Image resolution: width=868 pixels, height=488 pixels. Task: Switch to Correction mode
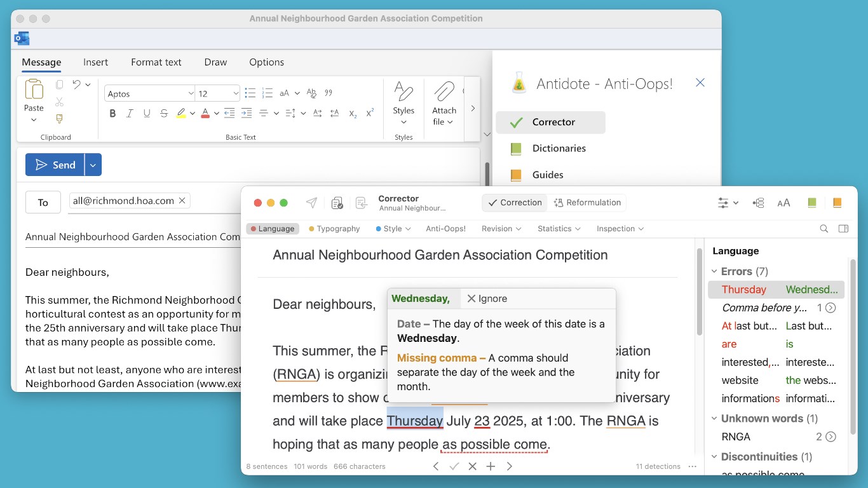[515, 203]
